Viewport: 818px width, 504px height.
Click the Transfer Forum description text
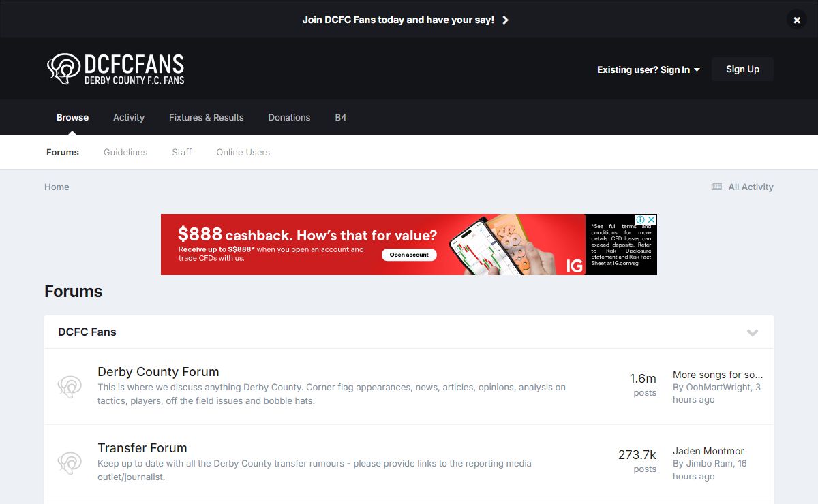pyautogui.click(x=315, y=470)
